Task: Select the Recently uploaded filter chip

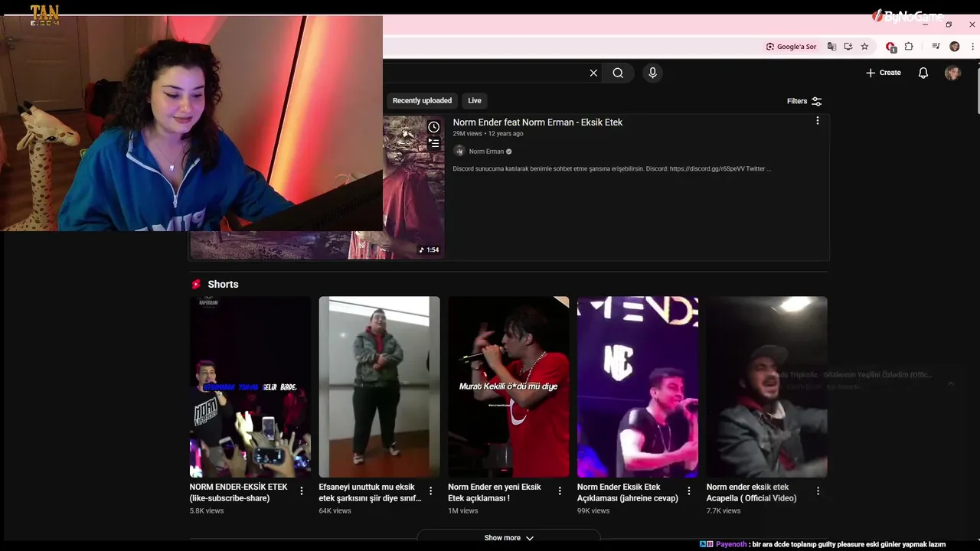Action: [x=422, y=100]
